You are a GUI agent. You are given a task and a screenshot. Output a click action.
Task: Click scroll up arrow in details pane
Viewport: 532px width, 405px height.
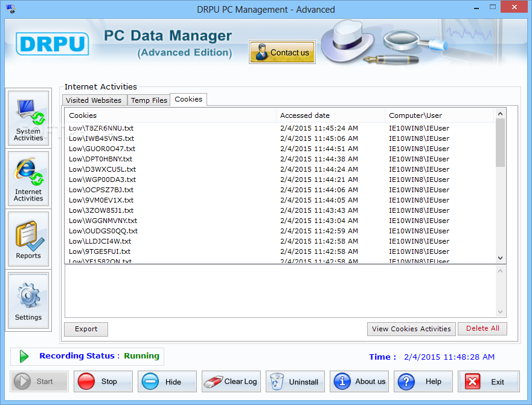[x=500, y=271]
